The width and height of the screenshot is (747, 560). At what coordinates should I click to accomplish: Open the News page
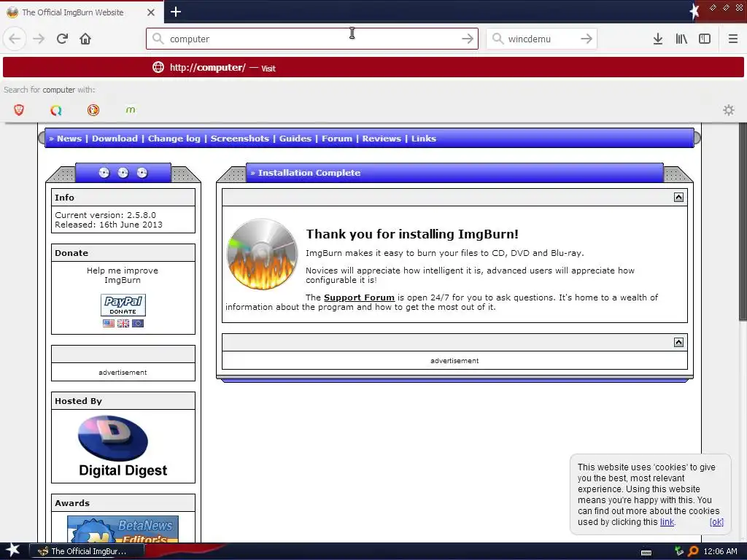click(69, 139)
